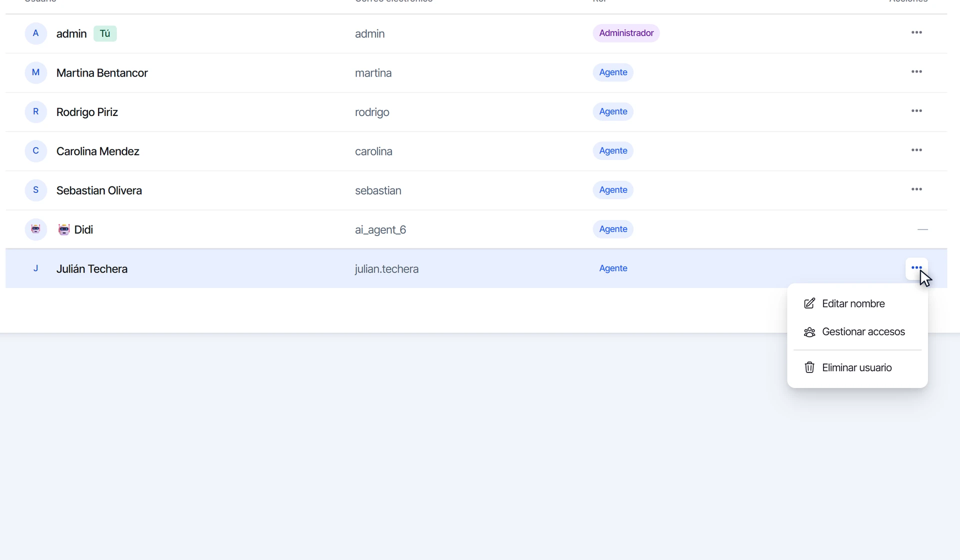Click the Tú badge next to admin

coord(105,33)
